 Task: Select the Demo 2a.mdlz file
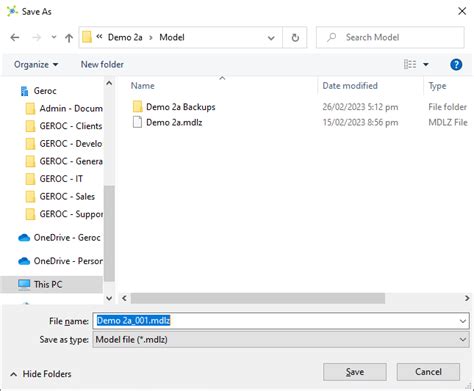(x=174, y=123)
